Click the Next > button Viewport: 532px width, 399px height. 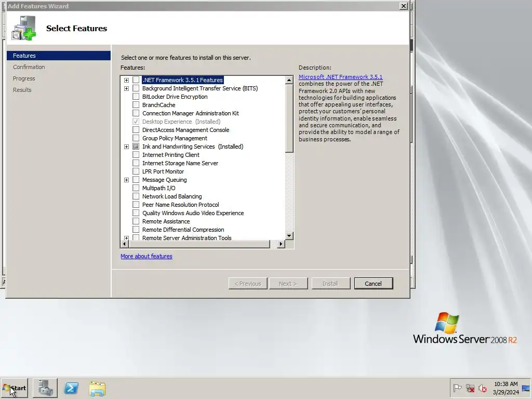point(288,284)
